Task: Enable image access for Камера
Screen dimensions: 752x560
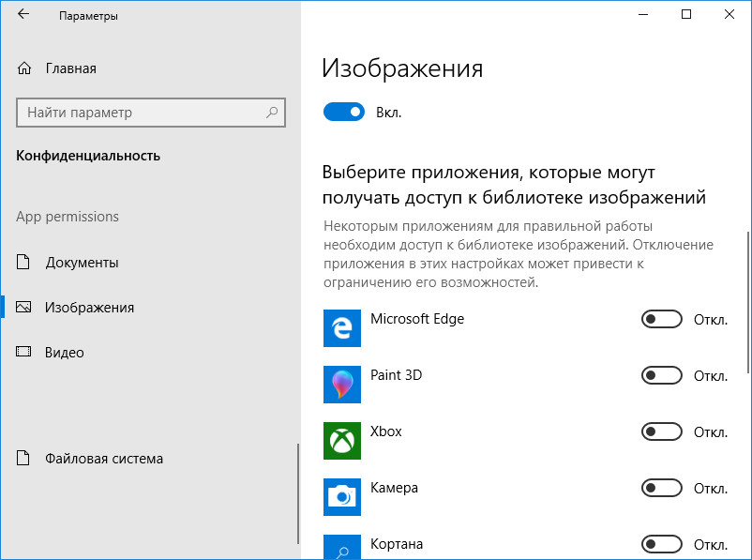Action: click(662, 488)
